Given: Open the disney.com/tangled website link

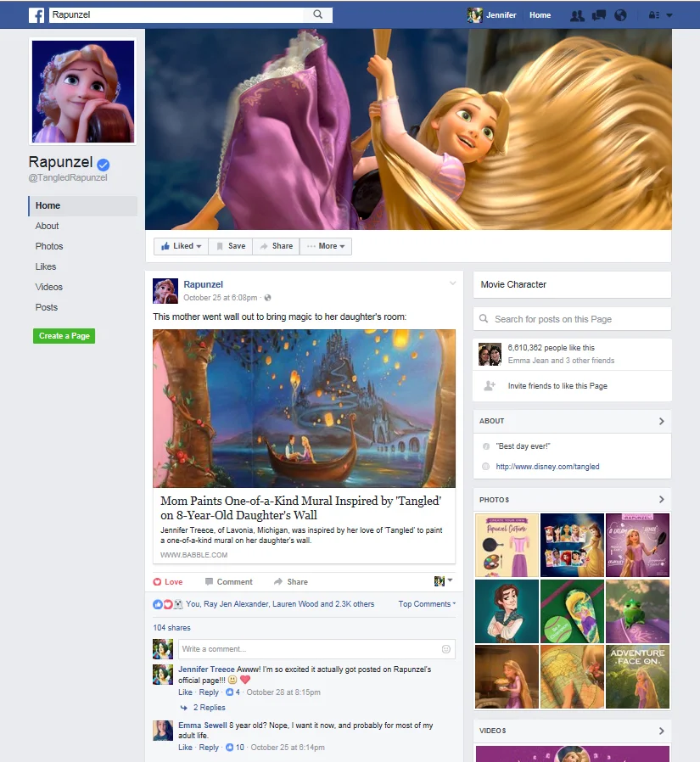Looking at the screenshot, I should click(547, 467).
